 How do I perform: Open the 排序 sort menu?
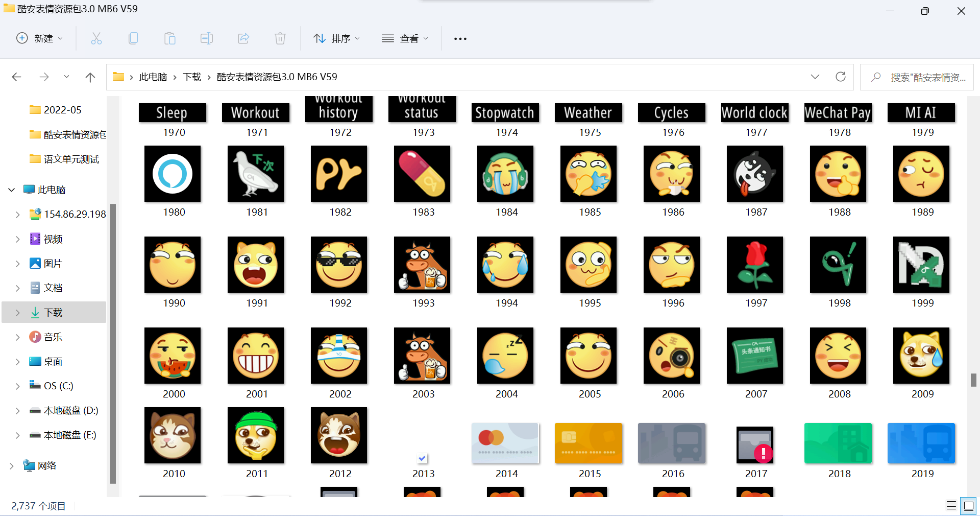point(337,38)
